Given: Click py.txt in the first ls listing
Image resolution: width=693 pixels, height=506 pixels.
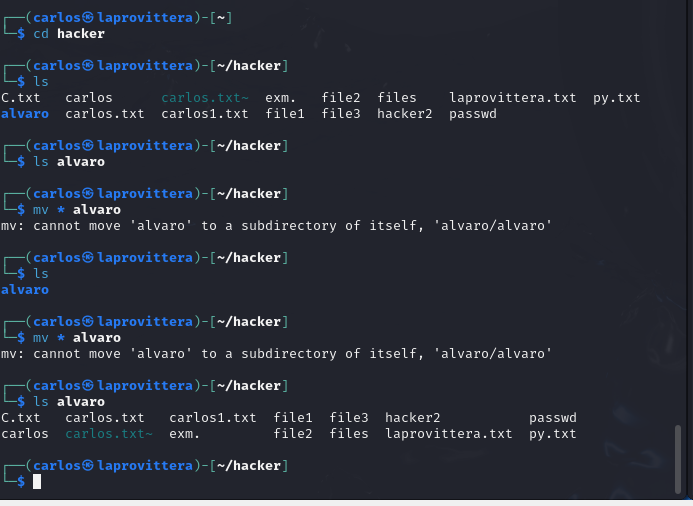Looking at the screenshot, I should [x=617, y=98].
